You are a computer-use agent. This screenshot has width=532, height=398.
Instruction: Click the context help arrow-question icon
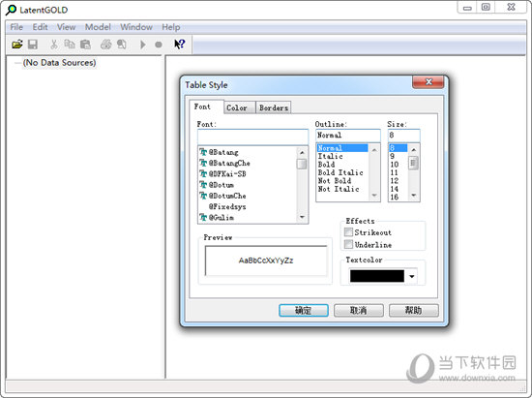180,45
